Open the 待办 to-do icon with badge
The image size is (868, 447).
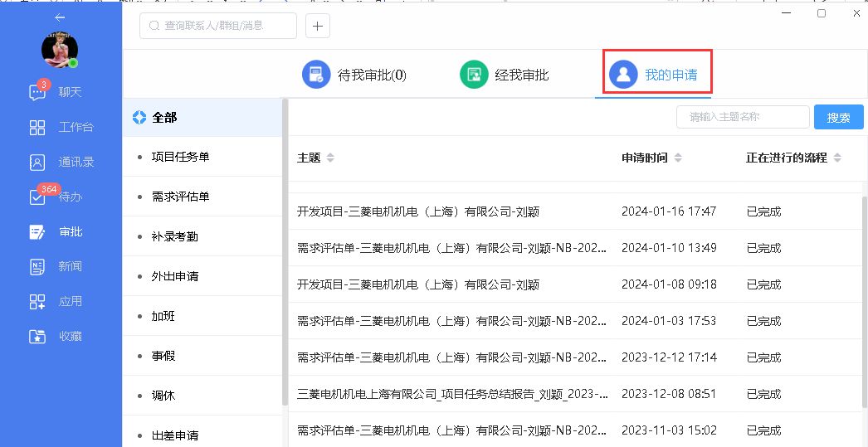click(x=37, y=197)
